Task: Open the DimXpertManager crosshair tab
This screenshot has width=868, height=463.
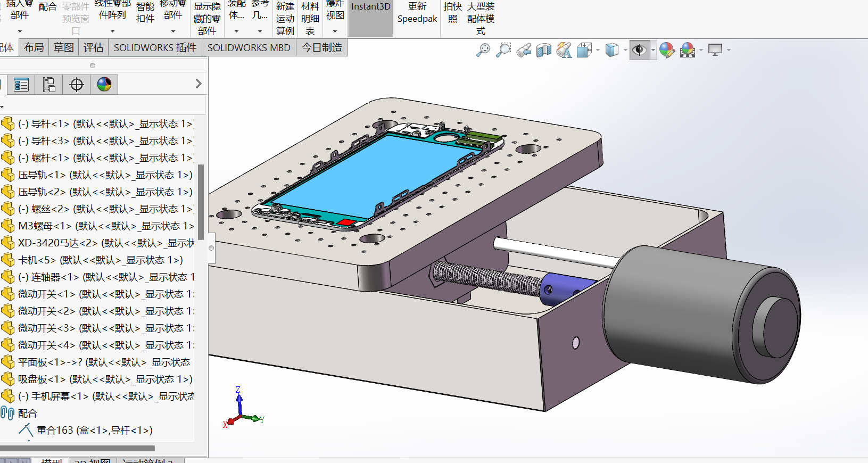Action: tap(77, 85)
